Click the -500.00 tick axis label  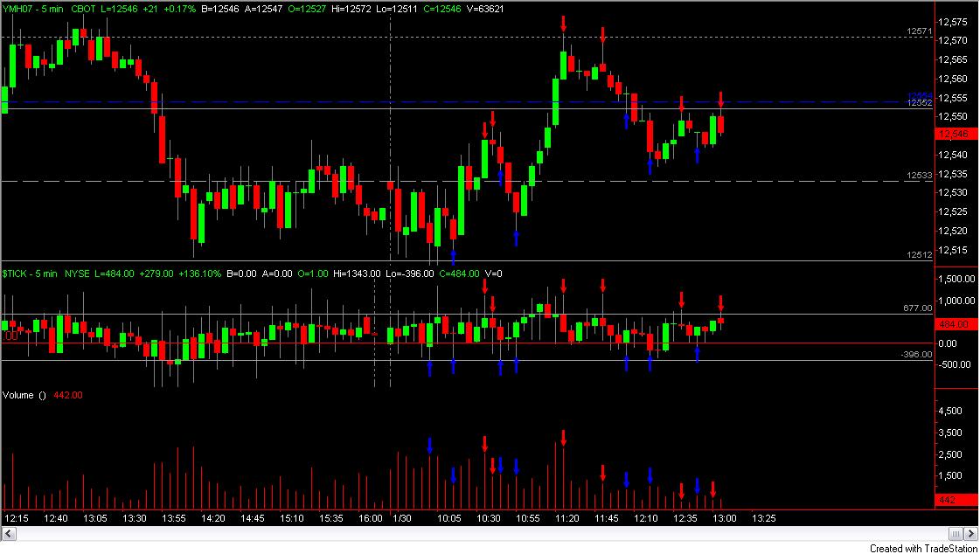(x=956, y=364)
